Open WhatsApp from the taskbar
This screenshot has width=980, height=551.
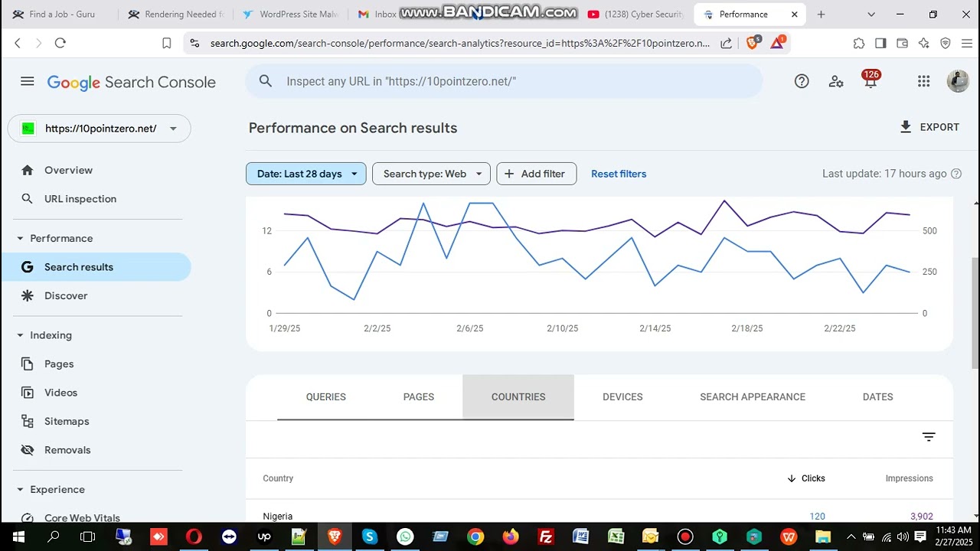405,536
